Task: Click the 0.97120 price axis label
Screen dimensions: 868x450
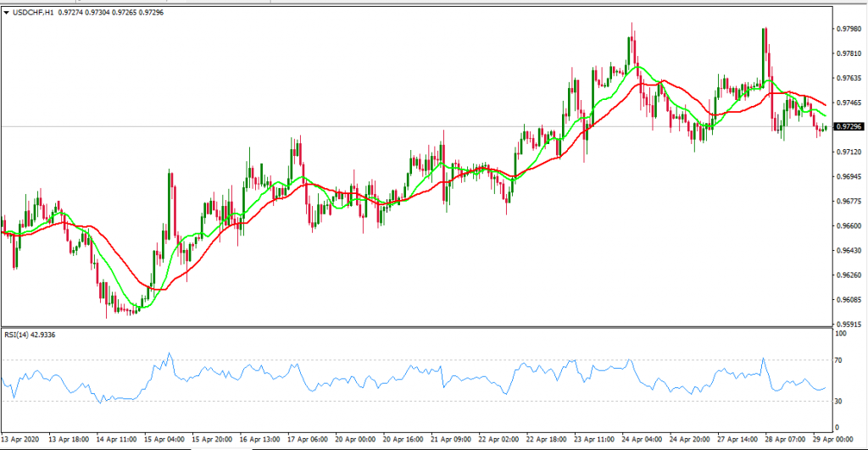Action: coord(849,152)
